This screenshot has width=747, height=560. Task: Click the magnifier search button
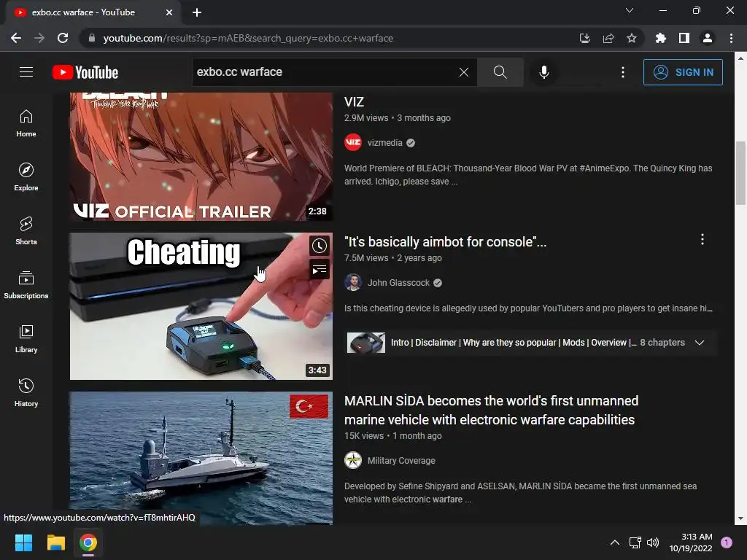click(x=500, y=72)
